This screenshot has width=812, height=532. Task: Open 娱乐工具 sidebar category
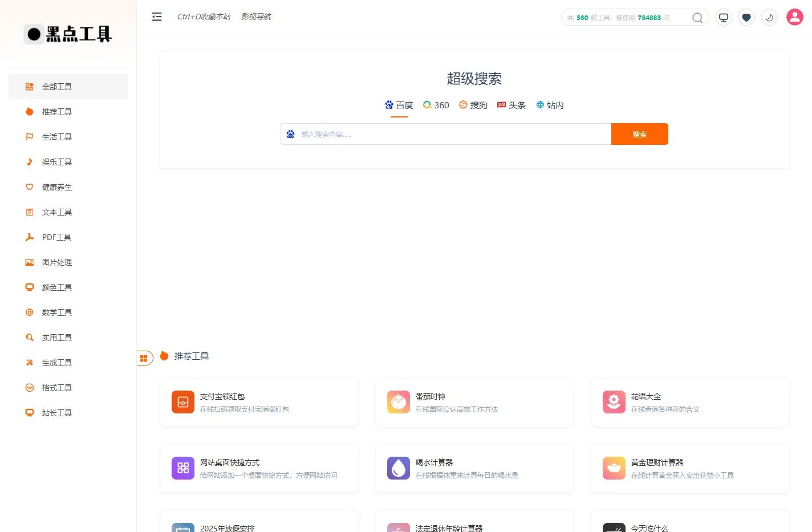pyautogui.click(x=68, y=162)
